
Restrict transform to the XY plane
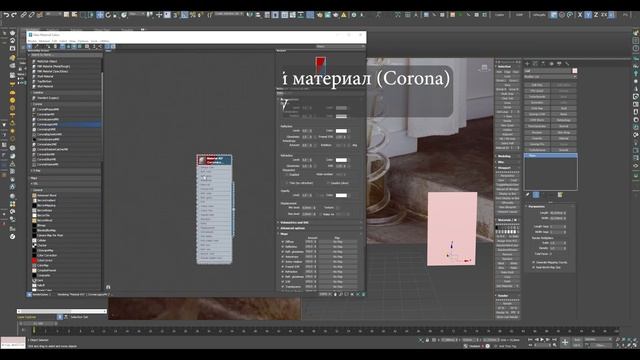point(604,15)
